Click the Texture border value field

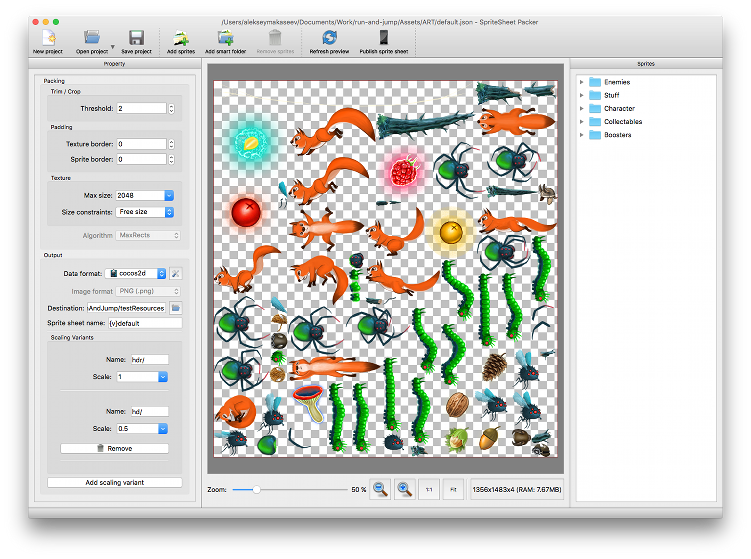point(141,144)
